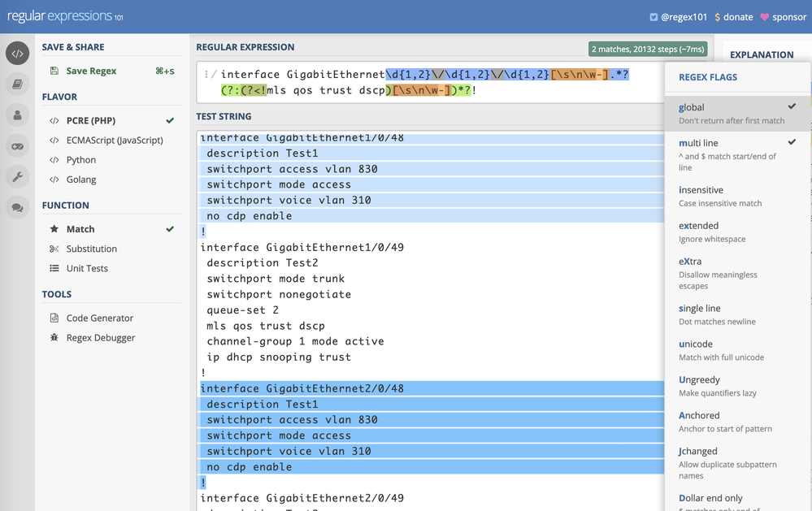Click the account person icon in sidebar

[17, 115]
